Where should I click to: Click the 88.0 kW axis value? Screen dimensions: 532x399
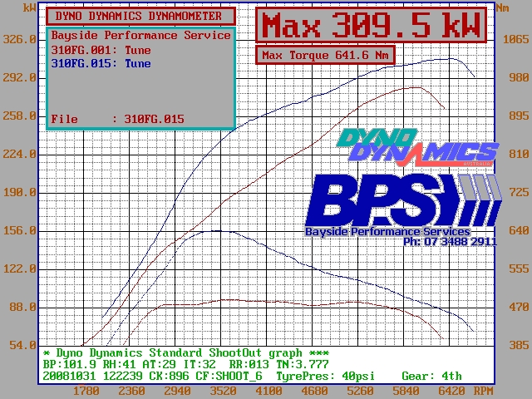(22, 307)
